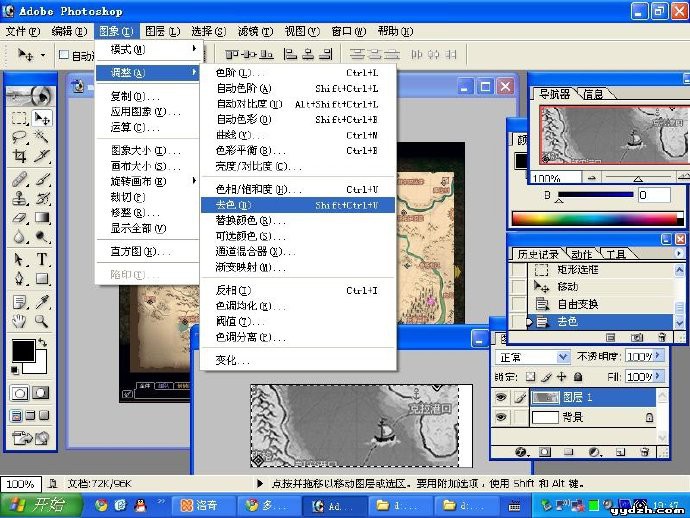Screen dimensions: 690x518
Task: Expand 模式(M) submenu
Action: (x=148, y=49)
